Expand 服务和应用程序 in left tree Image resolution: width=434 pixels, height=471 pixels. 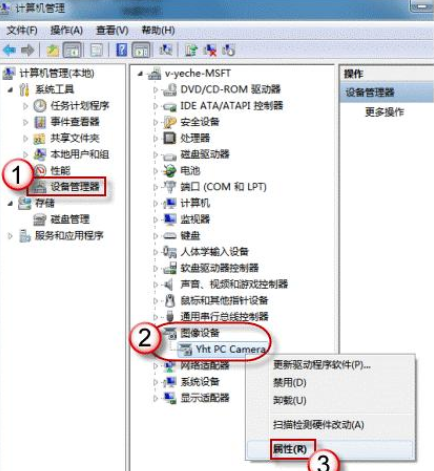(x=10, y=236)
